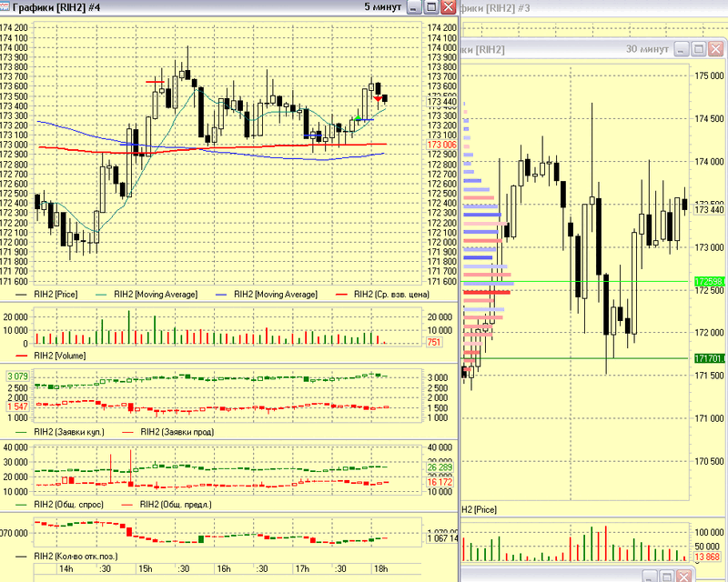Select the H2 [Price] legend in 30-minute window
Viewport: 728px width, 582px height.
point(480,509)
